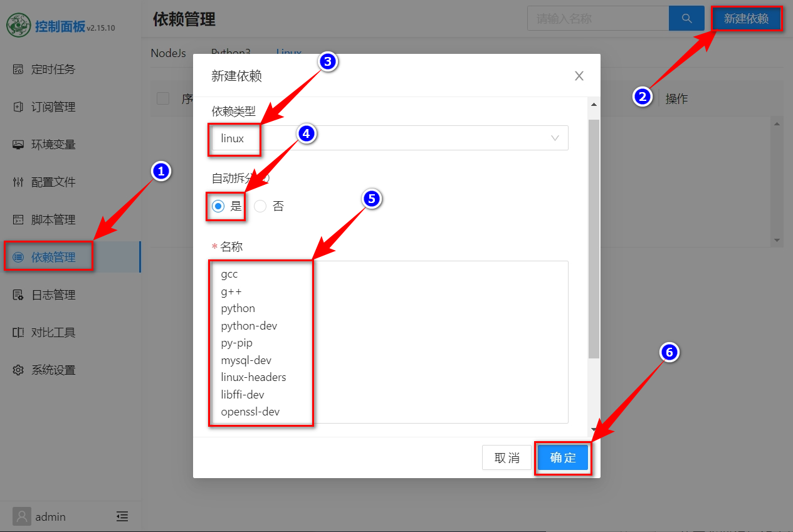The width and height of the screenshot is (793, 532).
Task: Click the 取消 cancel button
Action: click(x=507, y=457)
